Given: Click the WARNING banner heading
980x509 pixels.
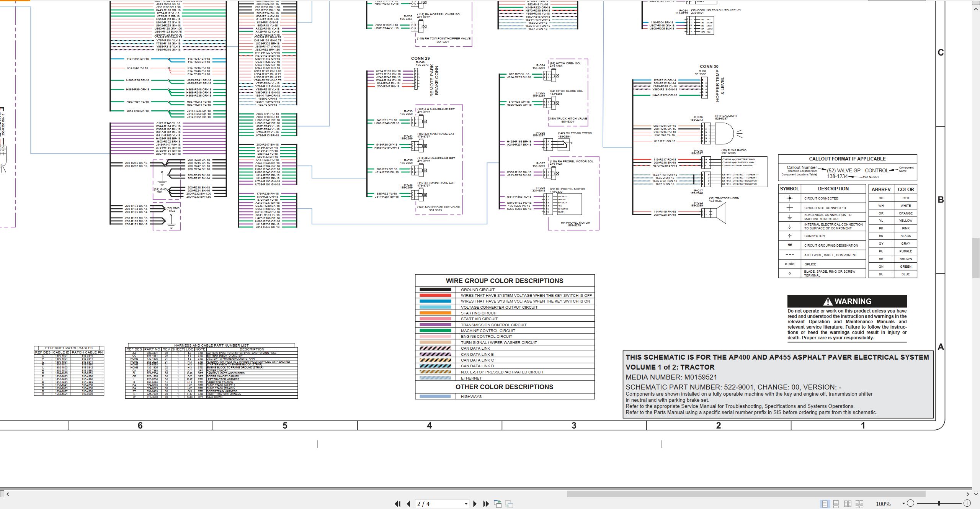Looking at the screenshot, I should pos(847,301).
